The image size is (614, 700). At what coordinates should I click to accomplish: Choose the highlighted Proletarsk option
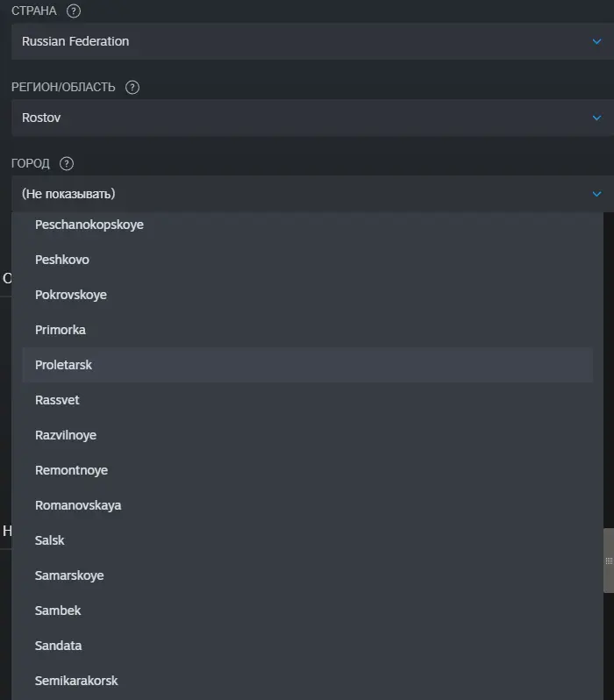307,365
